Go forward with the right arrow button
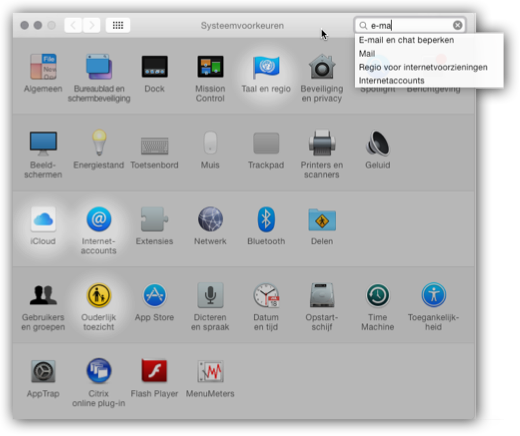Screen dimensions: 520x436 (92, 25)
